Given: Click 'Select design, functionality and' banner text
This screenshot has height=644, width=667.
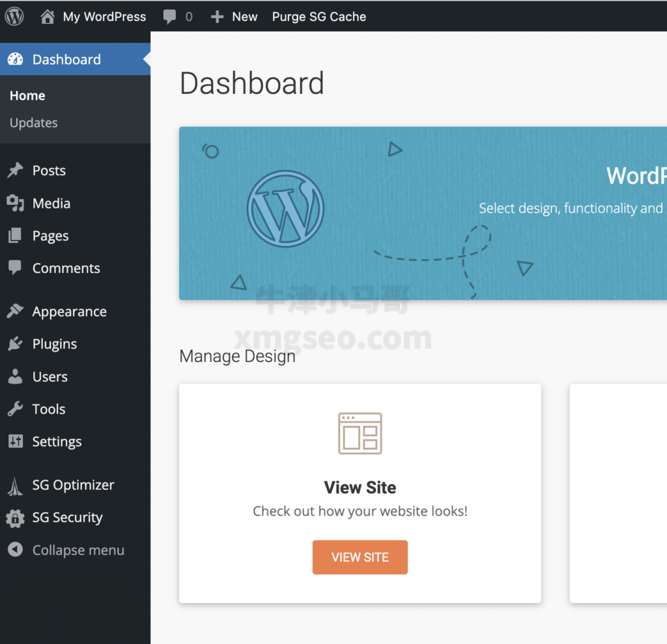Looking at the screenshot, I should coord(571,208).
